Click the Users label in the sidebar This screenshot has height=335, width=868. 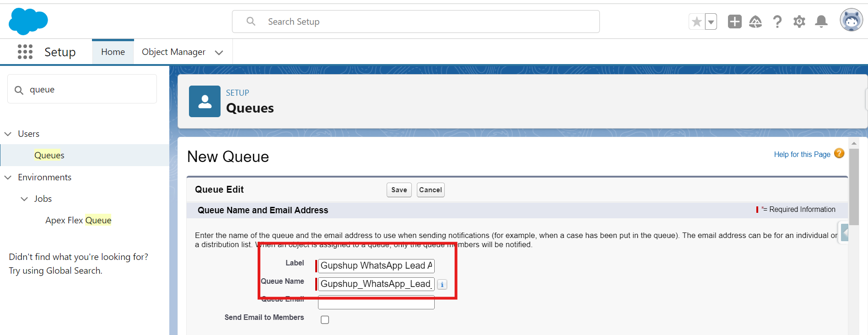(29, 134)
